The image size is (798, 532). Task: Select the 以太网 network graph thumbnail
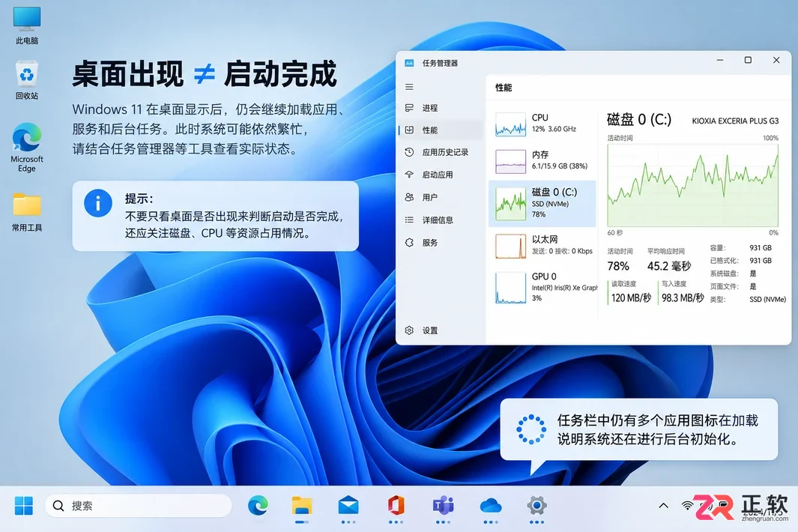(x=510, y=246)
